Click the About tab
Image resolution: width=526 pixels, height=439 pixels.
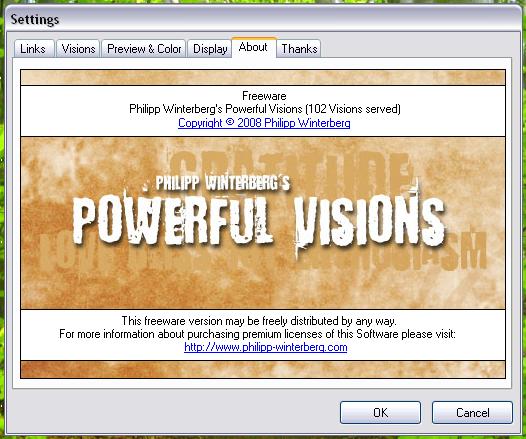[x=254, y=47]
